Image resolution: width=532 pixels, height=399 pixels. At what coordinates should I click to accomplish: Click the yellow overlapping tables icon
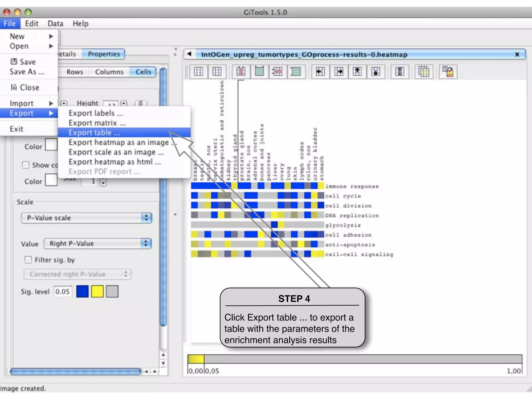pos(424,71)
